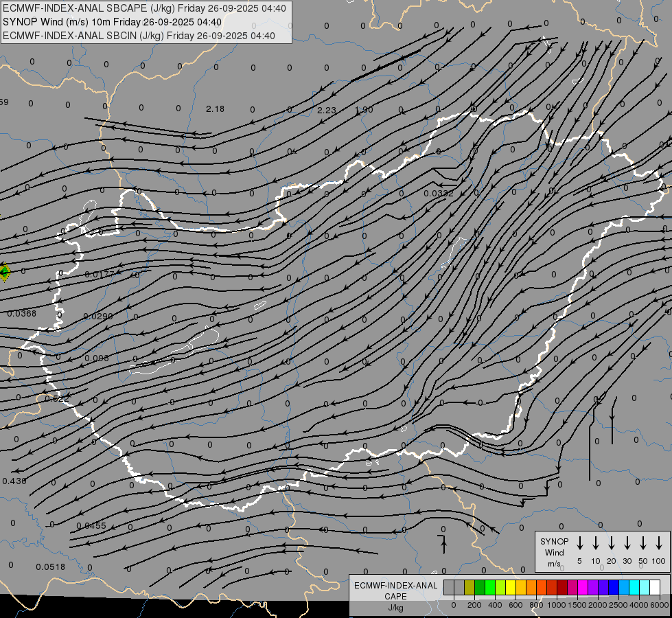Screen dimensions: 672x618
Task: Click the 2.18 value on the map
Action: coord(215,109)
